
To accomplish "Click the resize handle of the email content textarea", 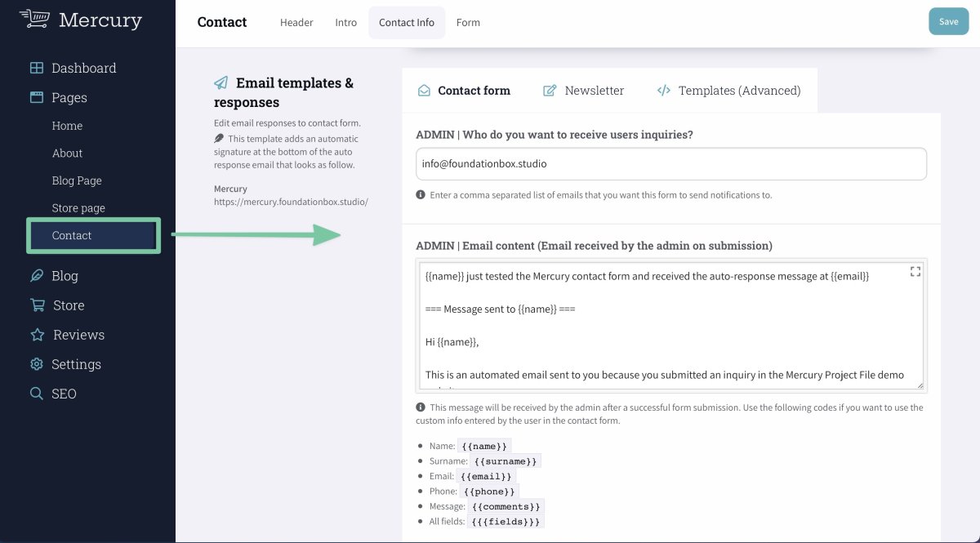I will tap(920, 385).
